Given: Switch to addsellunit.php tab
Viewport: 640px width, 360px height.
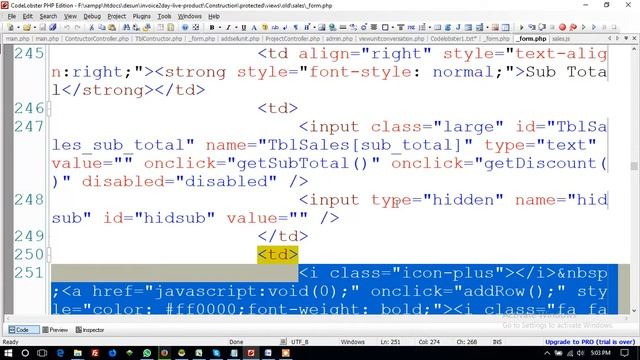Looking at the screenshot, I should [240, 39].
